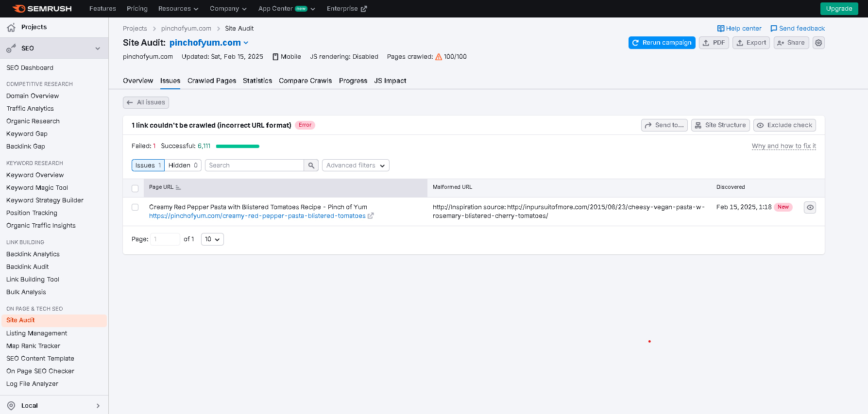868x414 pixels.
Task: Switch to the Hidden 0 toggle
Action: point(183,166)
